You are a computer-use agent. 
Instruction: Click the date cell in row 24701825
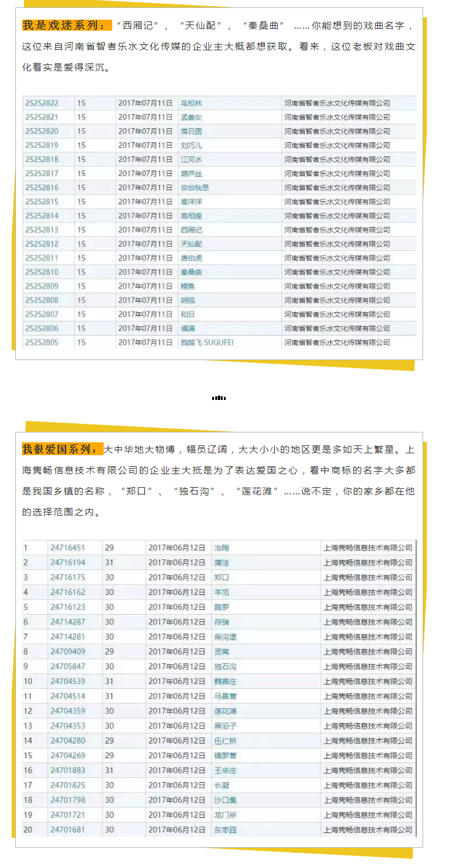(177, 785)
